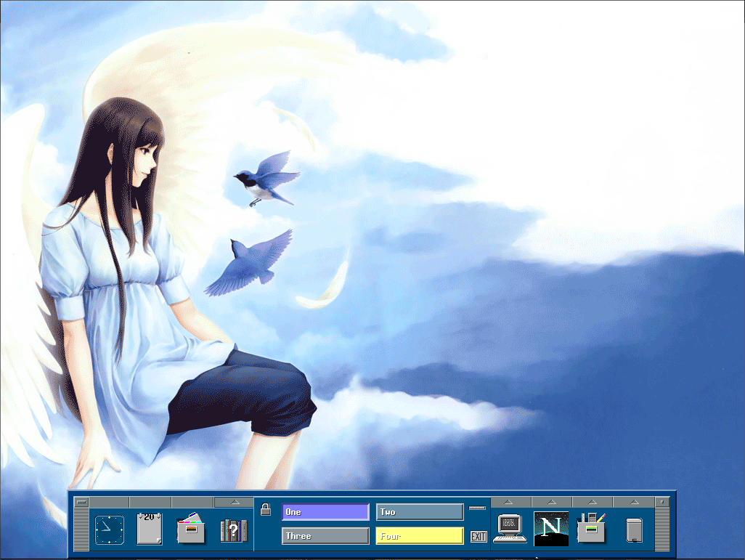Screen dimensions: 745x560
Task: Lock the screen with the padlock icon
Action: (265, 510)
